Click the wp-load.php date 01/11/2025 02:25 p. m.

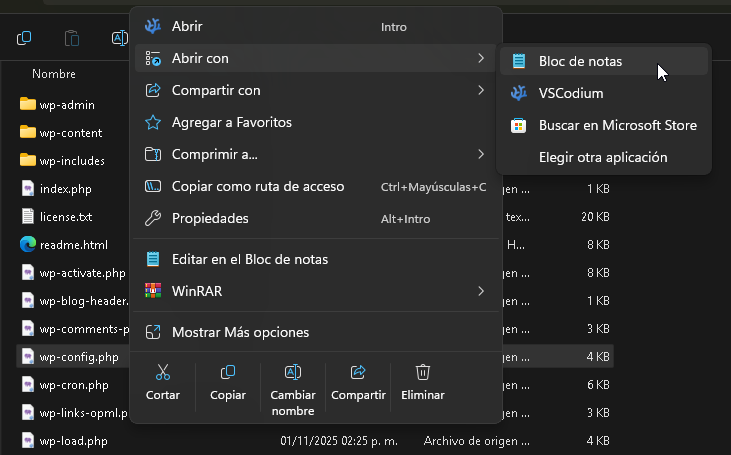coord(339,441)
